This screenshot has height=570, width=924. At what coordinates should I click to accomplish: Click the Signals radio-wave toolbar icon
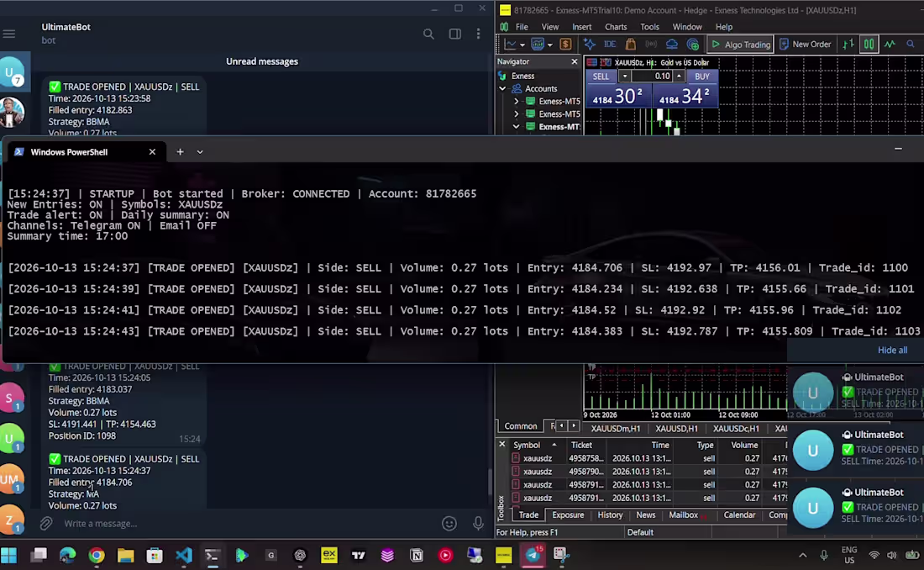pos(651,45)
